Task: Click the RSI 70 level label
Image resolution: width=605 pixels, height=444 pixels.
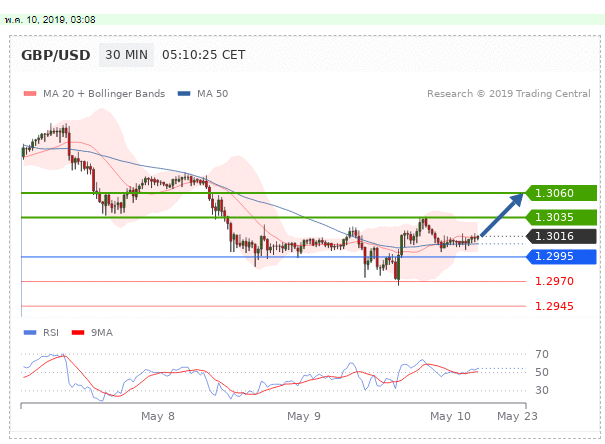Action: pos(542,354)
